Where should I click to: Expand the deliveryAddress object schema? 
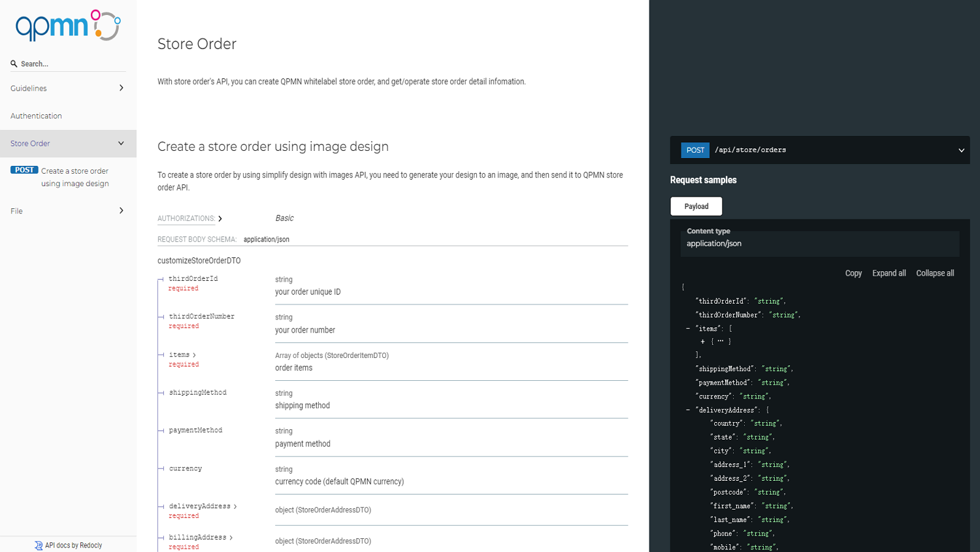235,506
